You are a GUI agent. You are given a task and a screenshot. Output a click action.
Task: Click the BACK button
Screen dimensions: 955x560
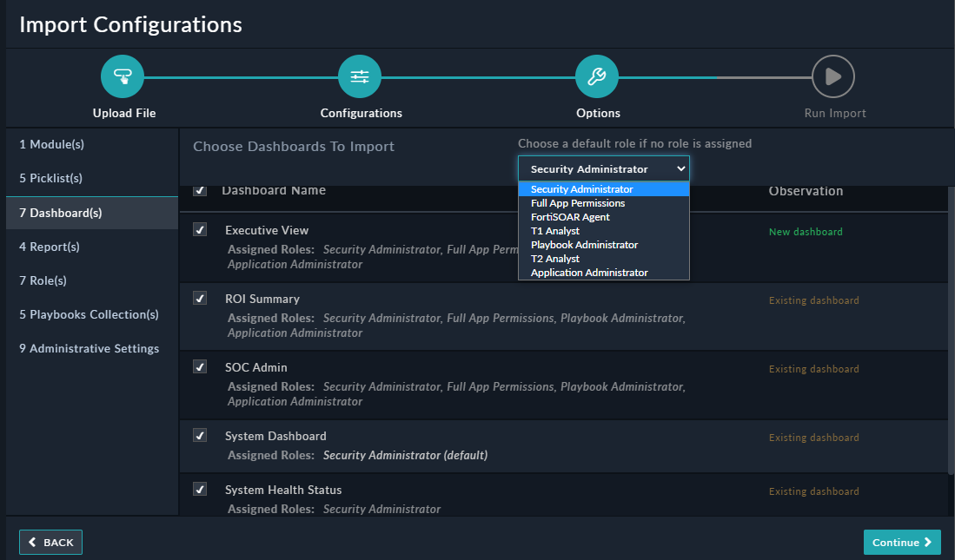(x=50, y=542)
